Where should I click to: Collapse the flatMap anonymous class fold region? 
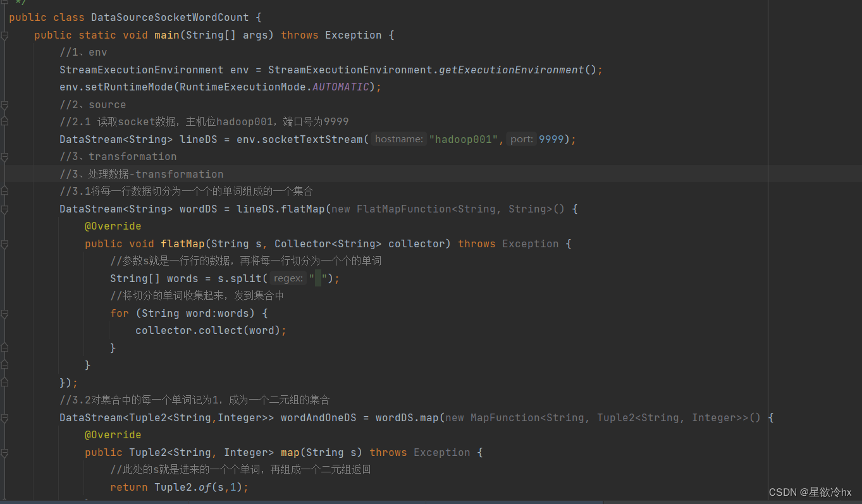4,209
